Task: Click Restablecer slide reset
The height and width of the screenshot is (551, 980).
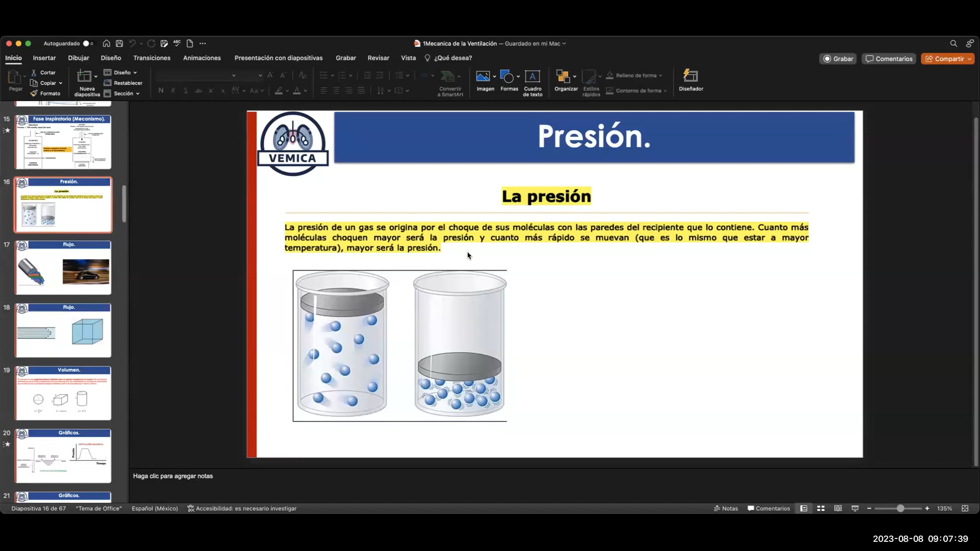Action: pyautogui.click(x=123, y=83)
